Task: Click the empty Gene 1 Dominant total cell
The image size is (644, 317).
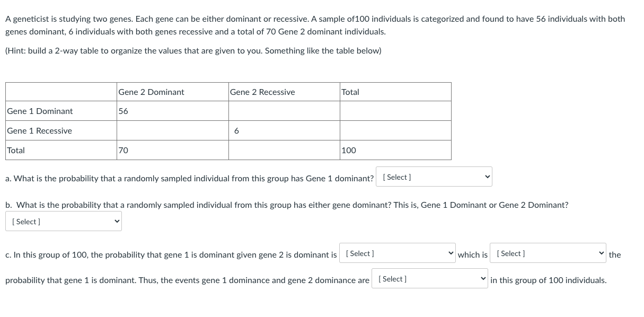Action: pos(395,111)
